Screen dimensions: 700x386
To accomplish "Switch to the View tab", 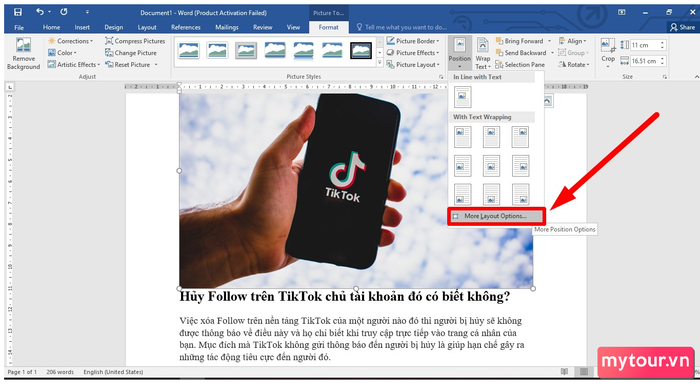I will 293,27.
